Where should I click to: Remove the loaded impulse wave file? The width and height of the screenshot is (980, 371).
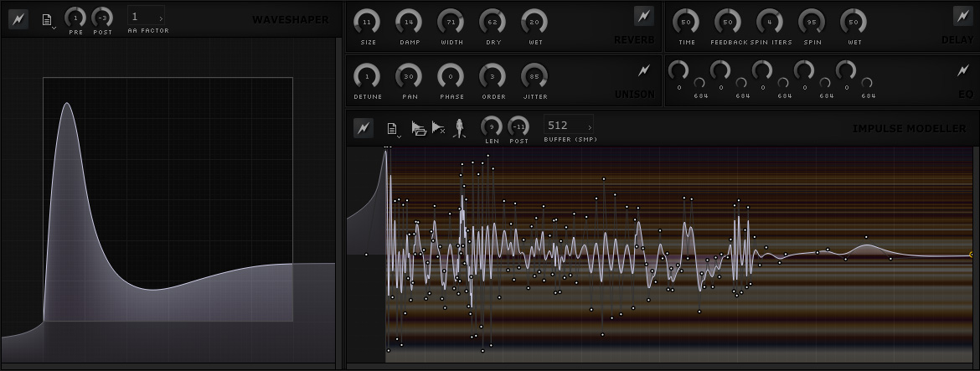click(439, 129)
